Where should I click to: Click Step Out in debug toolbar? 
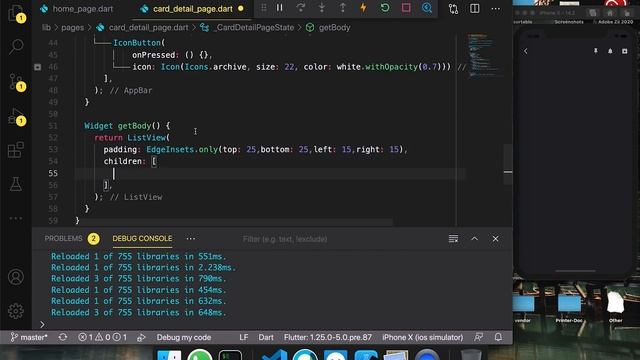coord(343,8)
